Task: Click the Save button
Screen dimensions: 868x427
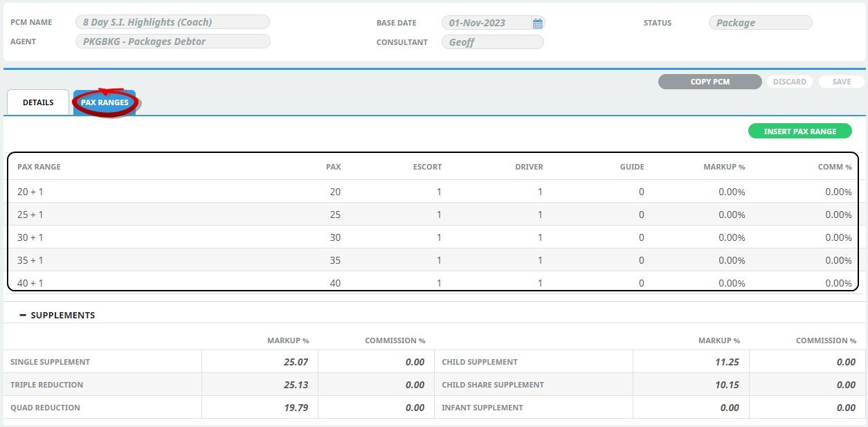Action: 842,82
